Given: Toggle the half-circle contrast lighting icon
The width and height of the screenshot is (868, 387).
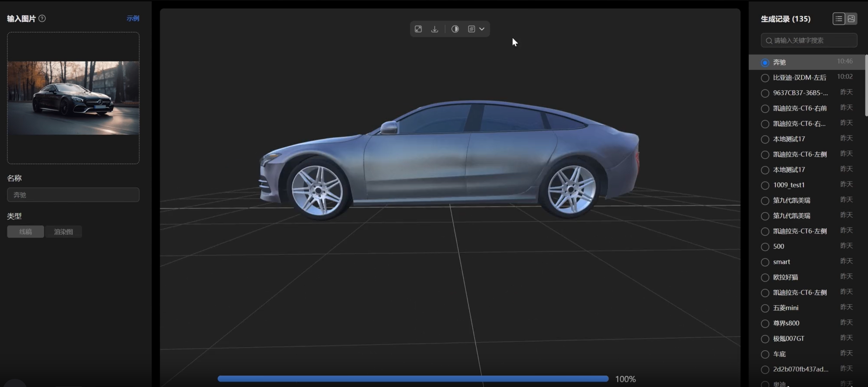Looking at the screenshot, I should click(x=455, y=29).
